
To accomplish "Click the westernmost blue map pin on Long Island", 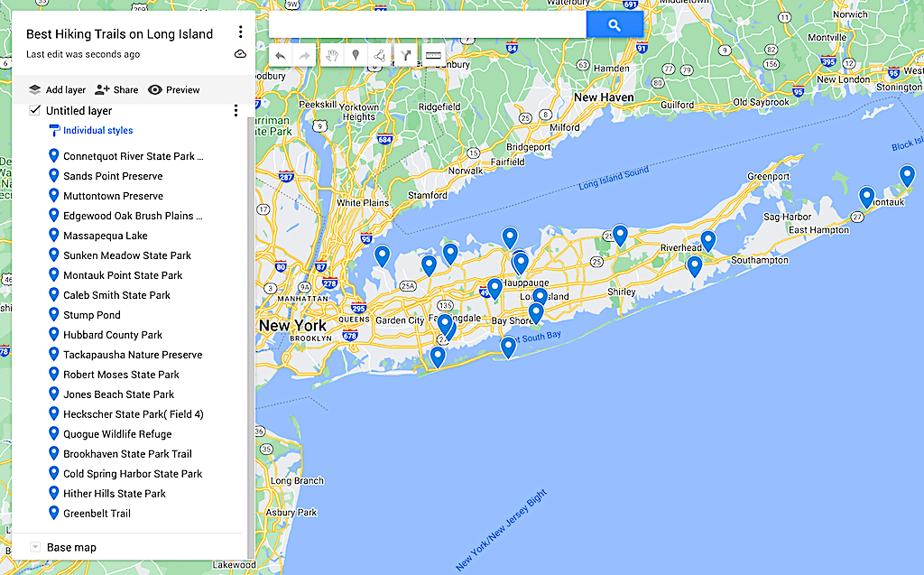I will tap(383, 256).
